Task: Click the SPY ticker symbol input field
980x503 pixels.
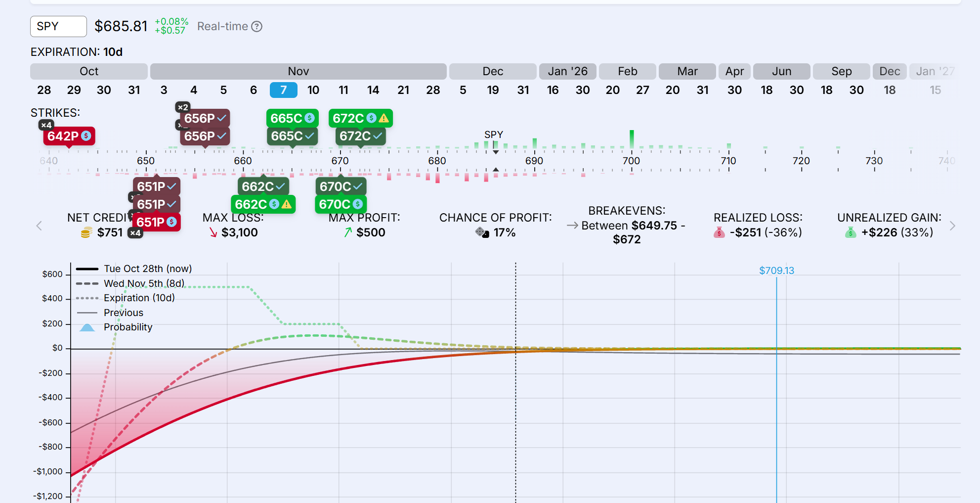Action: [x=58, y=26]
